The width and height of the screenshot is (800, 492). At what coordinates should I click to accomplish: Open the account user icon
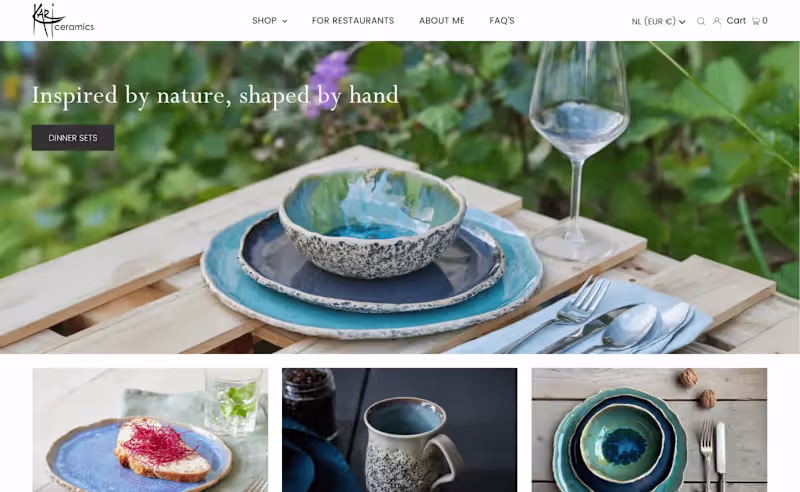(x=717, y=21)
